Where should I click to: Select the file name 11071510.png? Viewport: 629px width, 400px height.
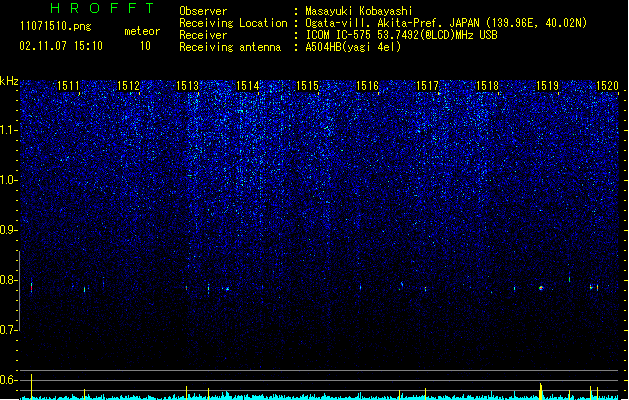pyautogui.click(x=55, y=26)
